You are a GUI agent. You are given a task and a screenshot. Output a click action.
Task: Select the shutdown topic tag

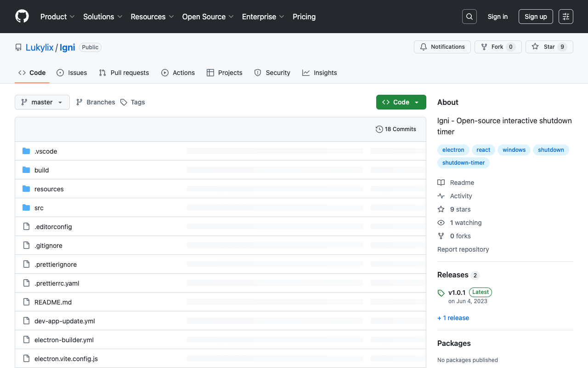(551, 150)
